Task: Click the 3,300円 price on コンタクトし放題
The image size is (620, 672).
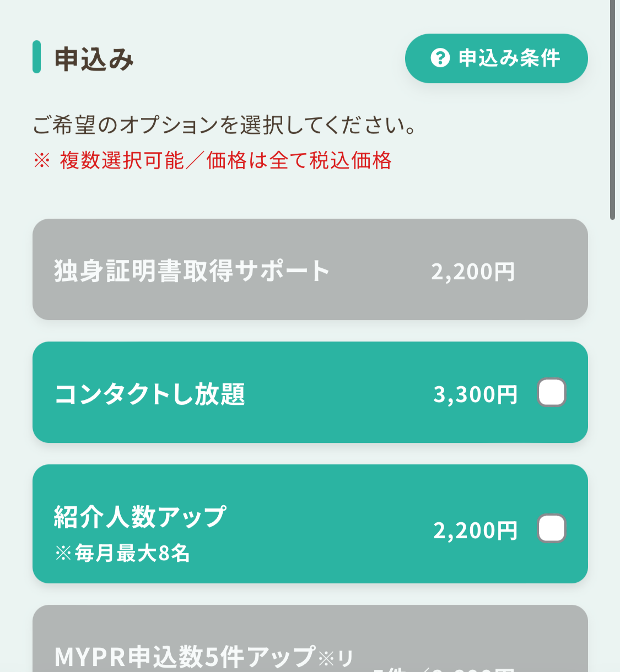Action: click(x=475, y=394)
